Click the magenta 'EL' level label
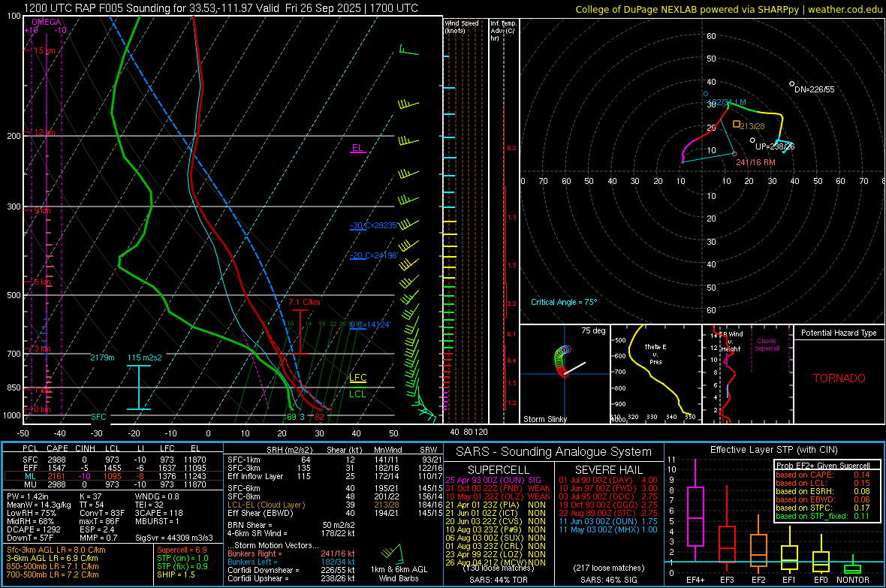Image resolution: width=886 pixels, height=588 pixels. click(357, 148)
